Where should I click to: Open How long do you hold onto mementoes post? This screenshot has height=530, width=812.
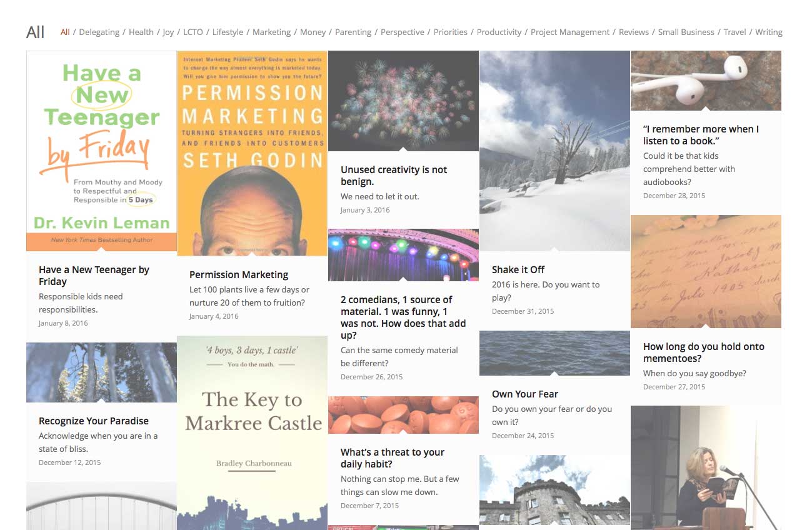[x=704, y=352]
